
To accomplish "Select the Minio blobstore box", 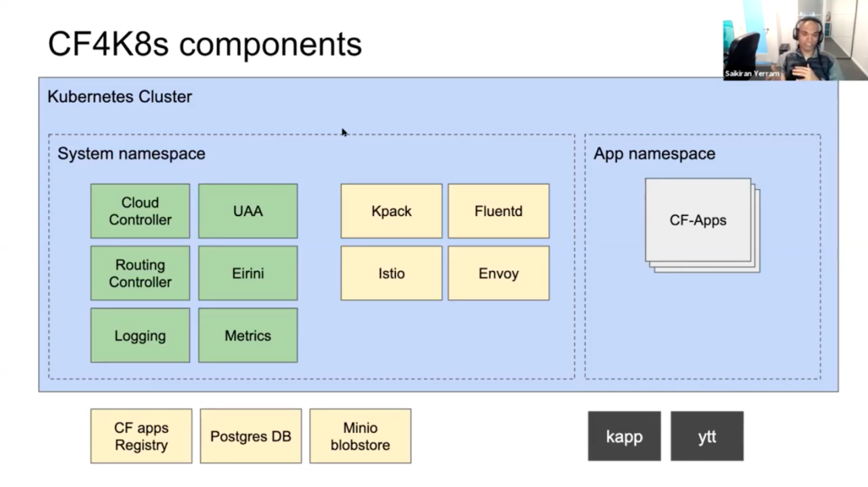I will [360, 436].
